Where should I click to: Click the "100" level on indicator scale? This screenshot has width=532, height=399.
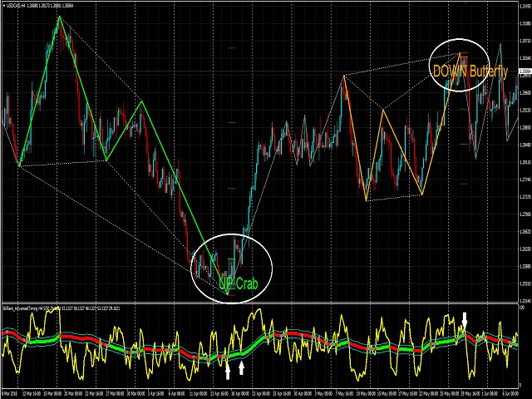pos(523,307)
